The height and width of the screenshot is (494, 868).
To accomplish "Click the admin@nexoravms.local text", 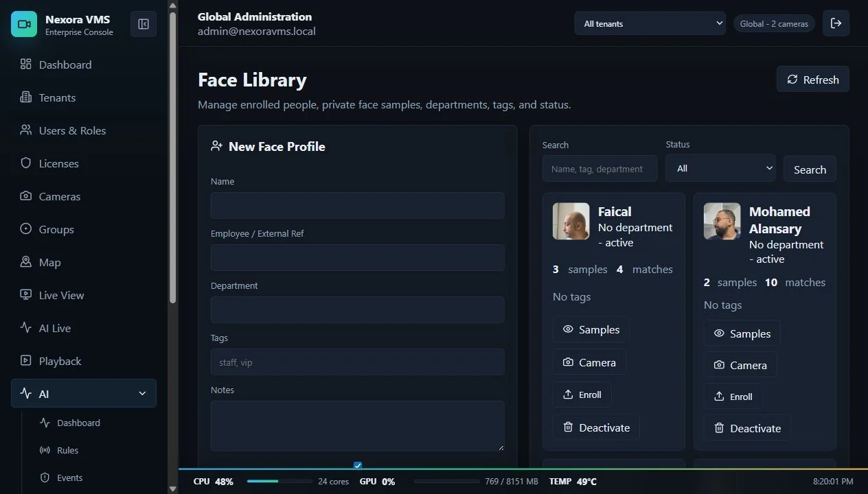I will pos(257,31).
